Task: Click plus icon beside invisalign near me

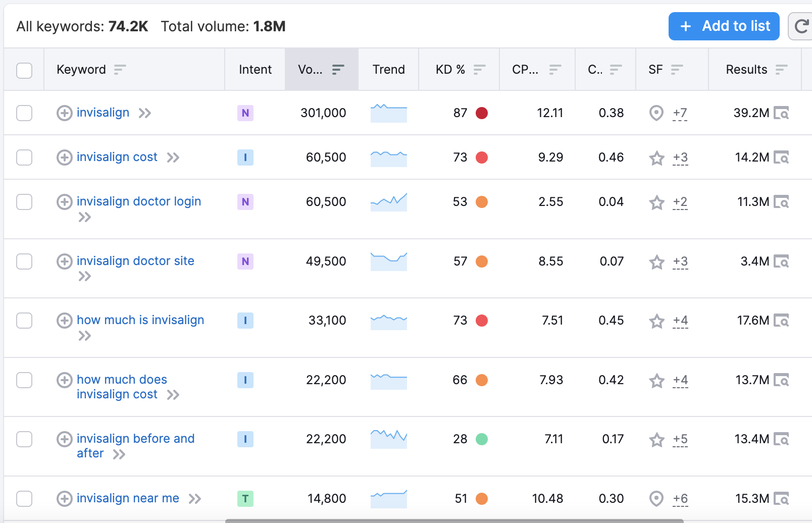Action: (x=64, y=499)
